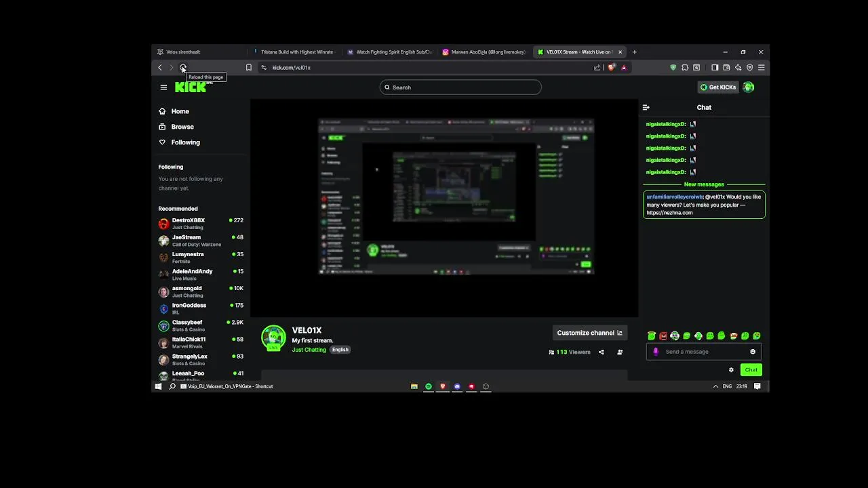
Task: Share the VEL01X stream
Action: point(601,352)
